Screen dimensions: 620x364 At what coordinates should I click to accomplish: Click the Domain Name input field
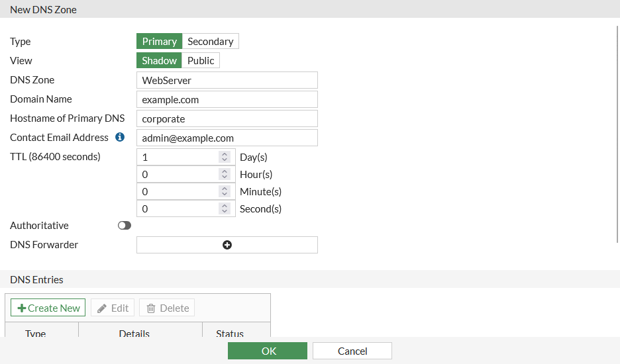[227, 99]
